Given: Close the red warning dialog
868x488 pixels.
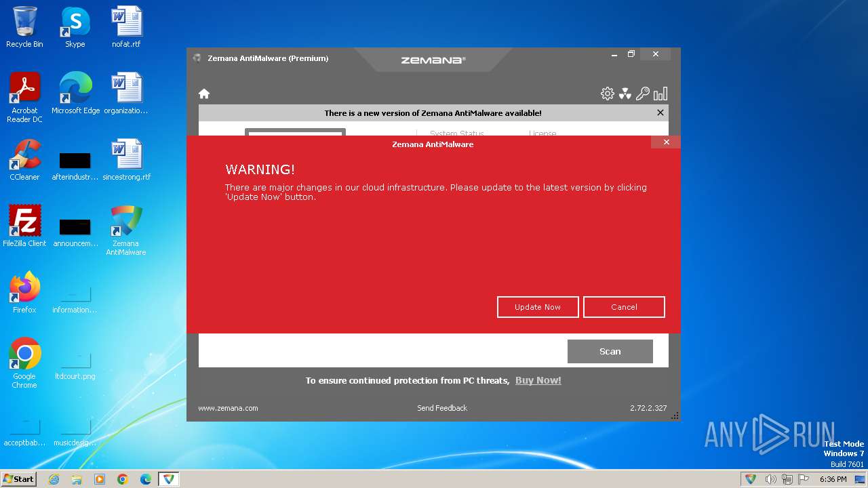Looking at the screenshot, I should click(666, 142).
